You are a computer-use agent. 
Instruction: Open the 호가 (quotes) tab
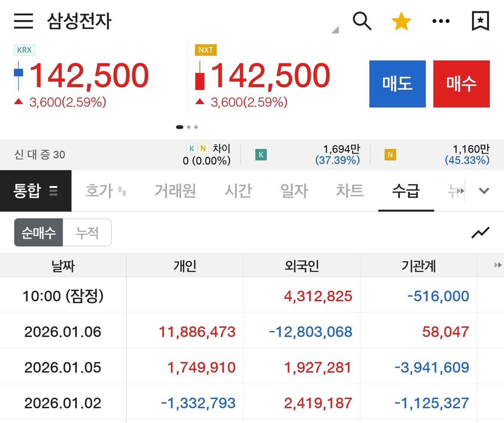(100, 190)
